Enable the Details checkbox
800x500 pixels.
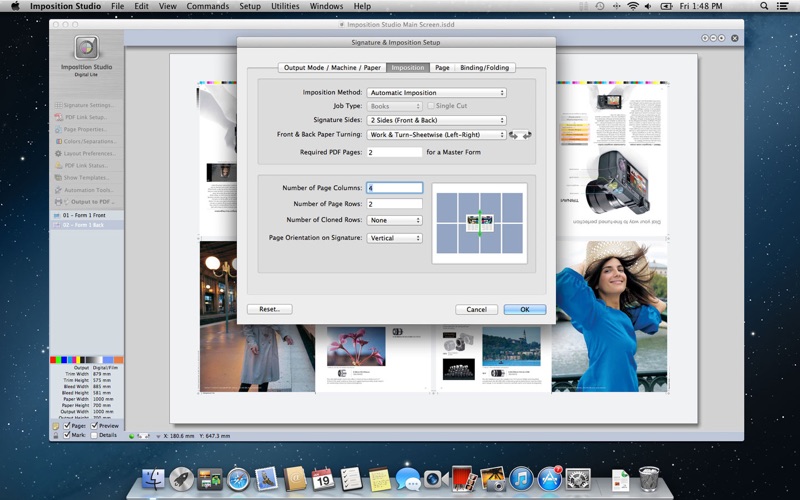(x=94, y=435)
